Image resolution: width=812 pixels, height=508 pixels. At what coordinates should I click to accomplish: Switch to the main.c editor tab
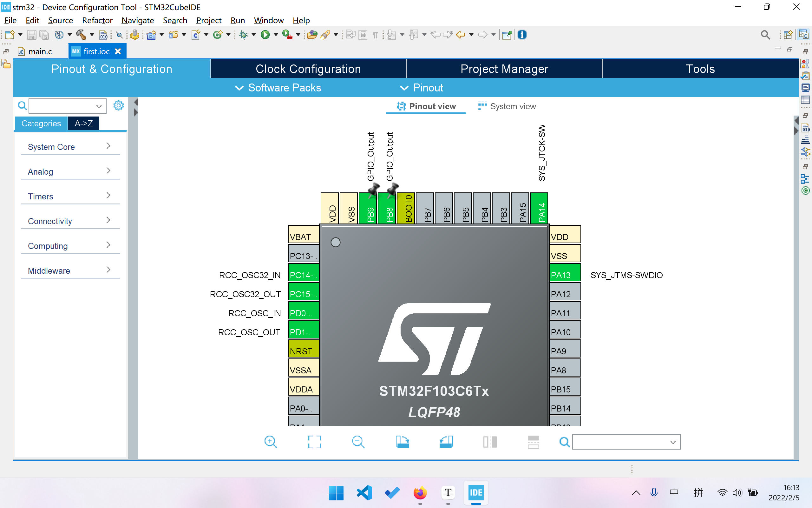(36, 51)
